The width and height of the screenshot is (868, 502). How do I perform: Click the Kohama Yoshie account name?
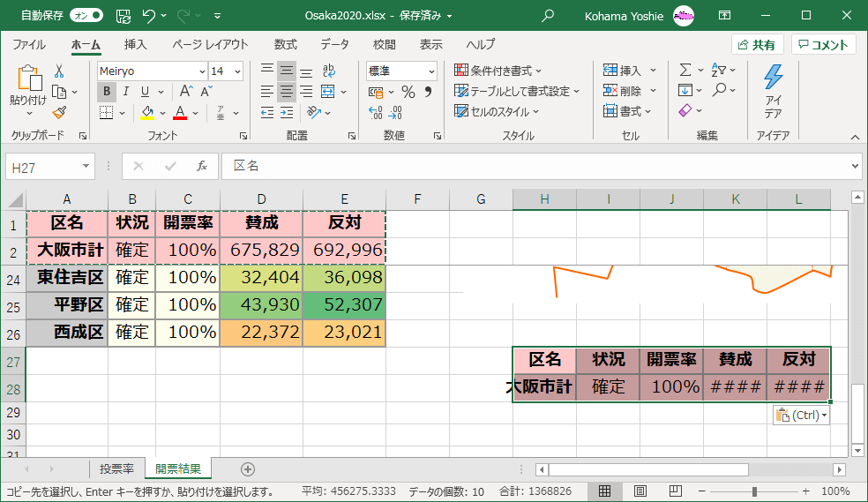point(624,16)
